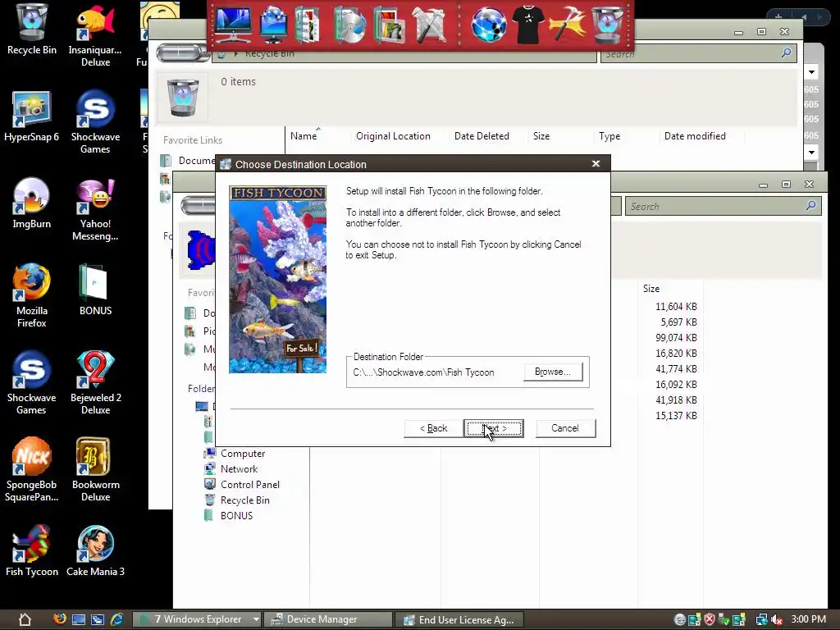Select Bookworm Deluxe desktop shortcut
Image resolution: width=840 pixels, height=630 pixels.
95,470
